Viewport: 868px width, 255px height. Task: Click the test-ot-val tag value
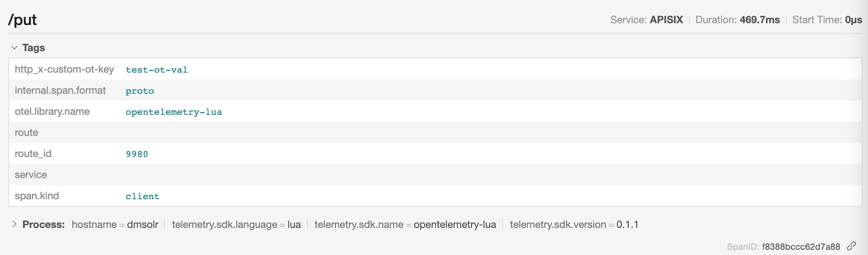[x=156, y=70]
